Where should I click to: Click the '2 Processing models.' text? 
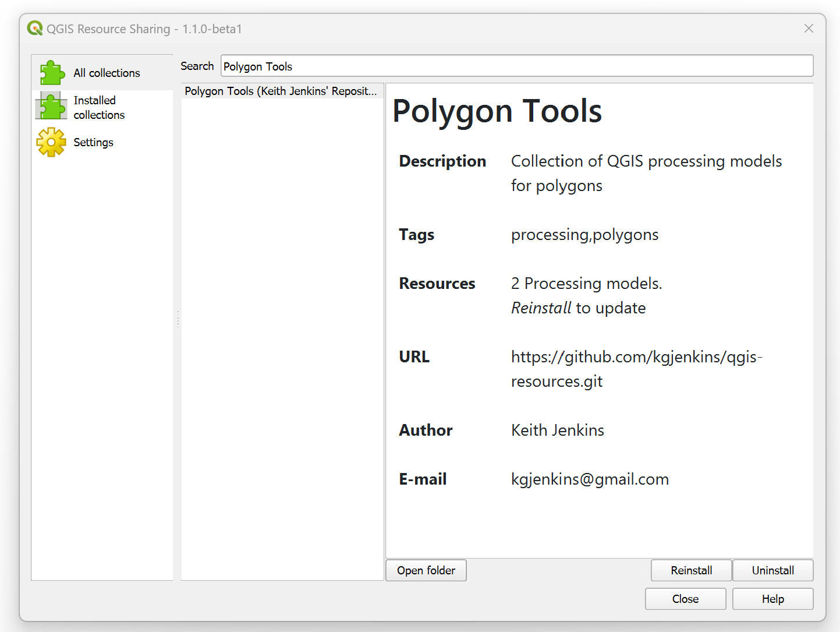tap(587, 283)
